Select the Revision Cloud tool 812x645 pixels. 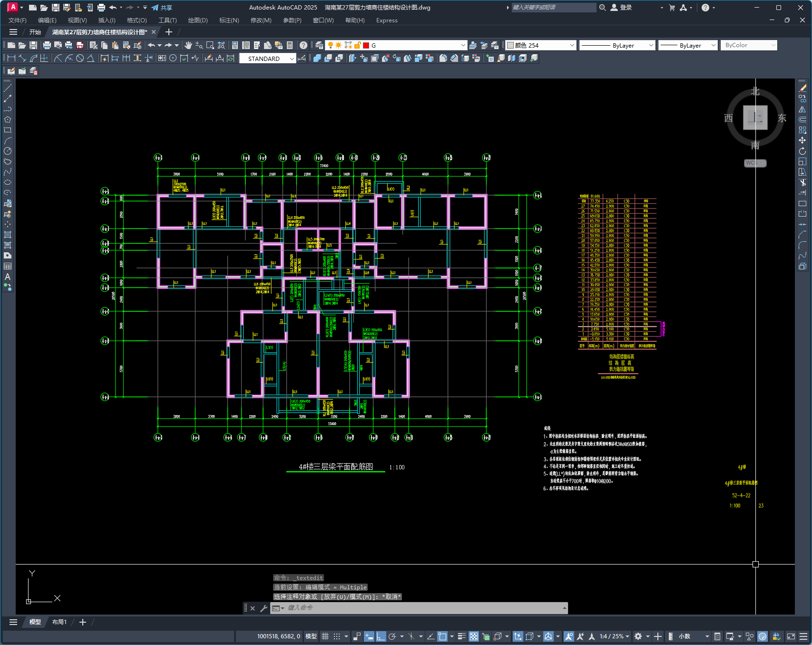click(x=8, y=161)
